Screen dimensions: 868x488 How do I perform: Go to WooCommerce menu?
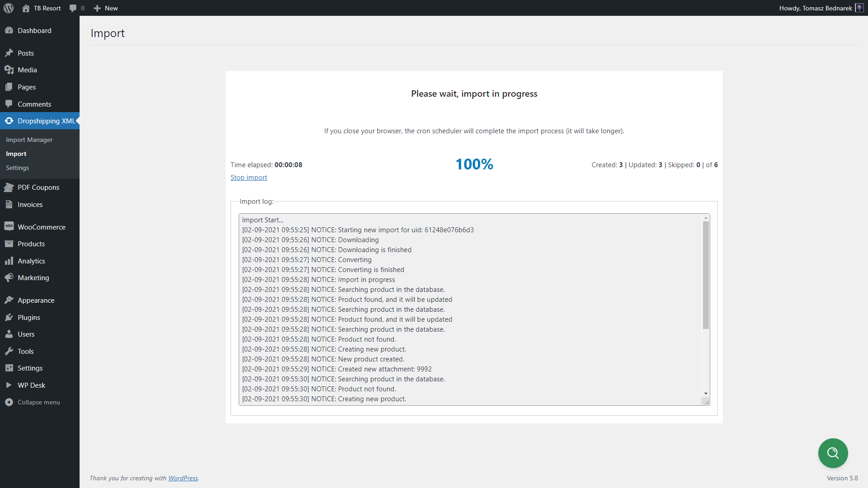[x=40, y=227]
